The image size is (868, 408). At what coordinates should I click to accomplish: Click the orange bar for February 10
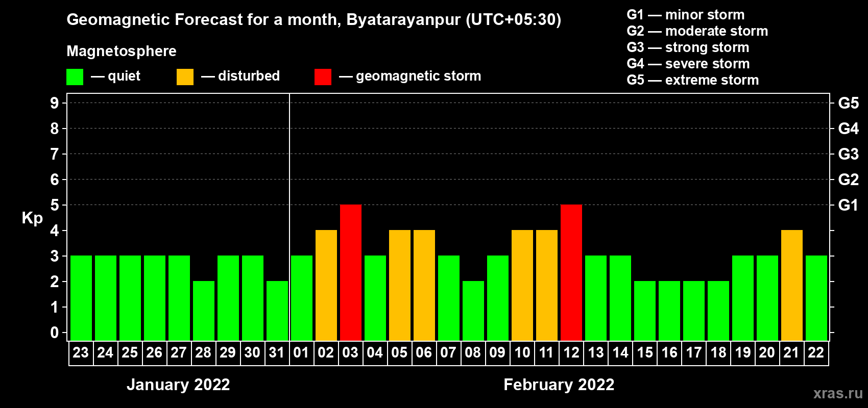(x=522, y=286)
